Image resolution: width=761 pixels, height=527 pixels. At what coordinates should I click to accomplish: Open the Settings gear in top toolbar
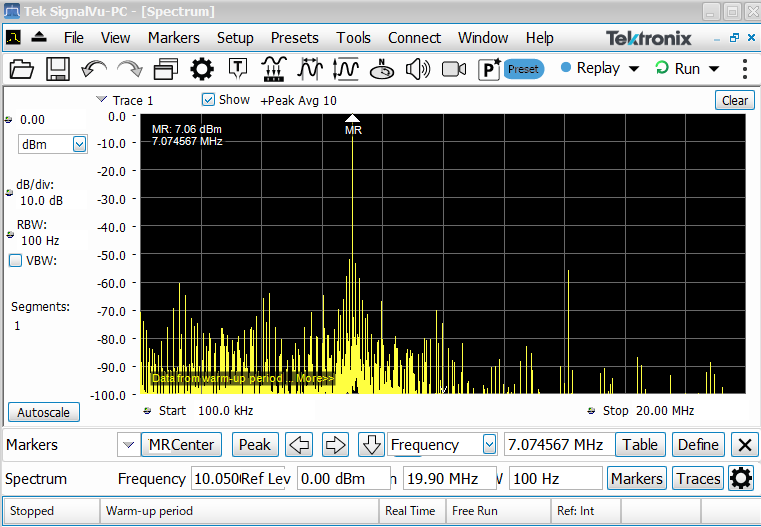[202, 69]
